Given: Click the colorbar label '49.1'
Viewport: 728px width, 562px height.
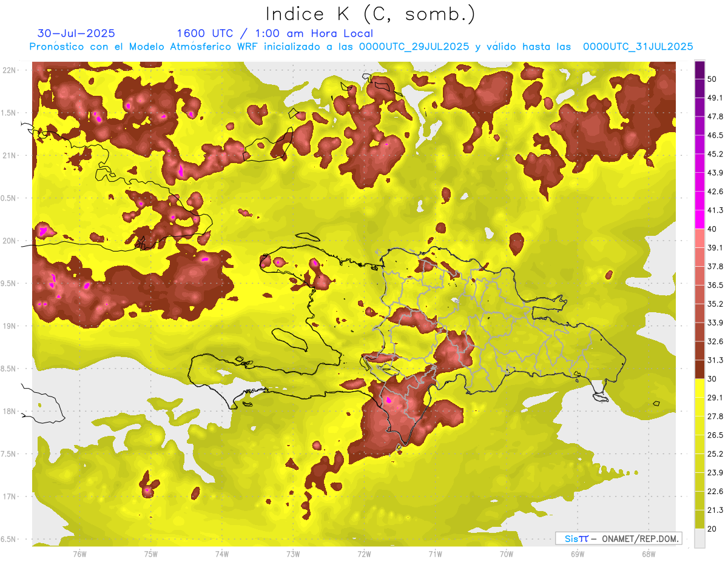Looking at the screenshot, I should point(715,98).
